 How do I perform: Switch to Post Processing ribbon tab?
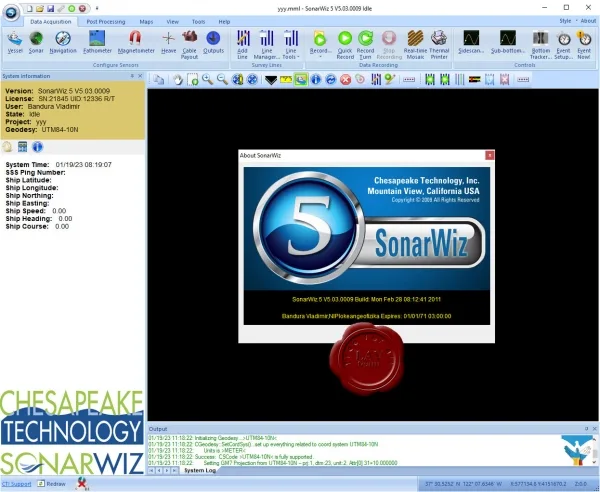click(x=106, y=22)
